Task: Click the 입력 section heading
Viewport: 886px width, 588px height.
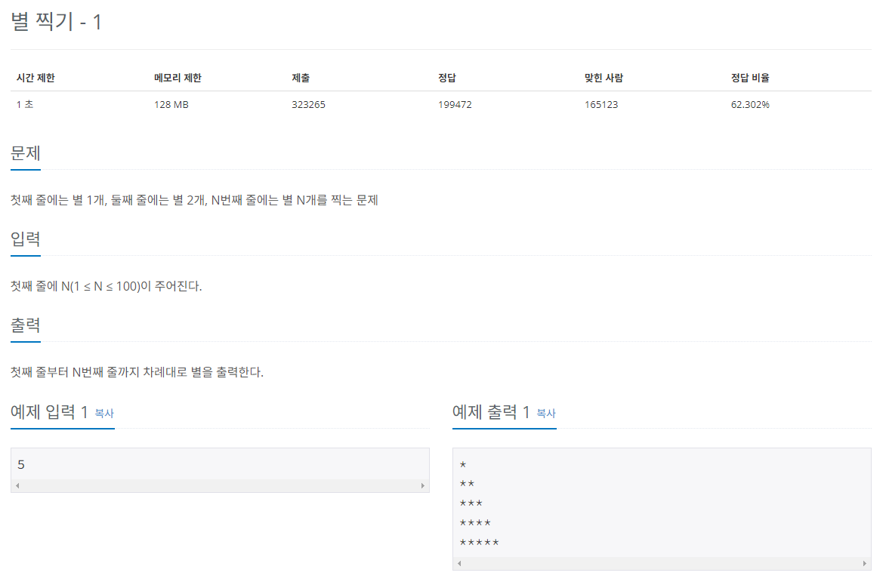Action: (x=26, y=239)
